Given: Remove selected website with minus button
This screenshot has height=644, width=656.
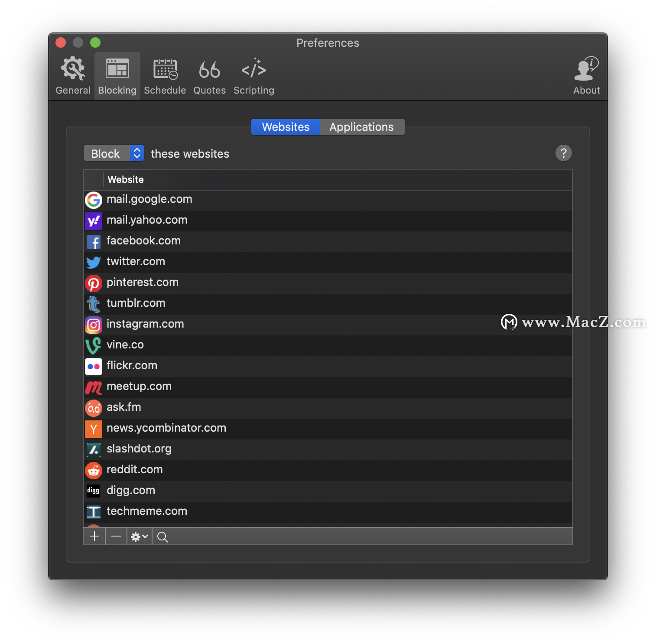Looking at the screenshot, I should (116, 537).
